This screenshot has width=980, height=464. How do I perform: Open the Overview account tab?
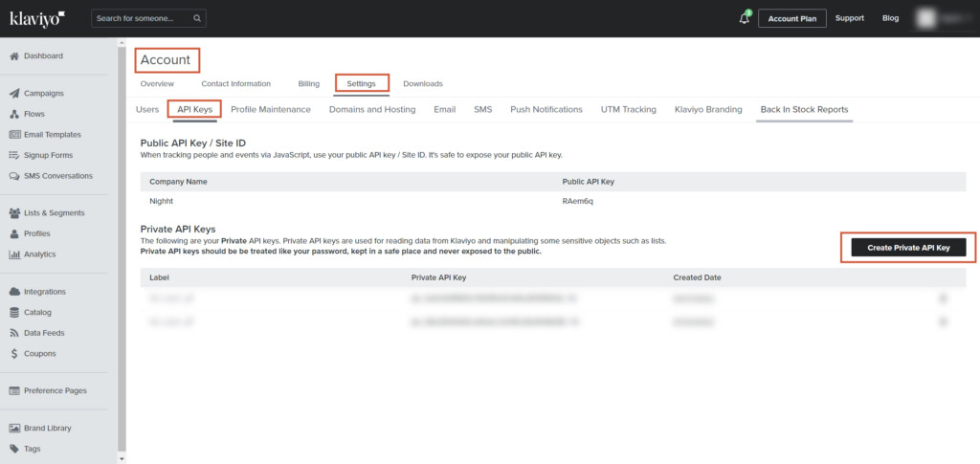[157, 83]
